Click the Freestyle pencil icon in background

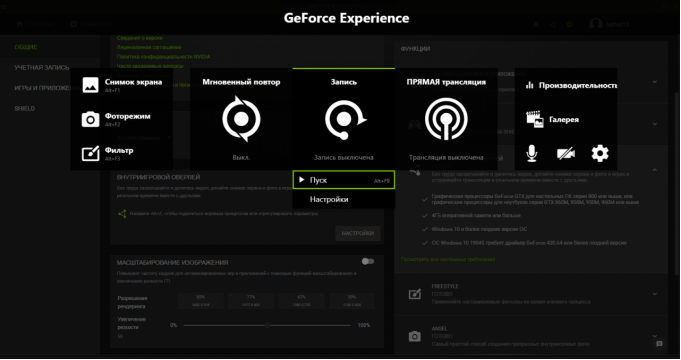tap(415, 294)
